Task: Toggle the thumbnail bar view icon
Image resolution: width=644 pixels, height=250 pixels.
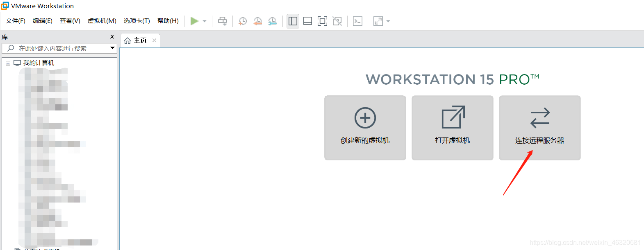Action: click(307, 21)
